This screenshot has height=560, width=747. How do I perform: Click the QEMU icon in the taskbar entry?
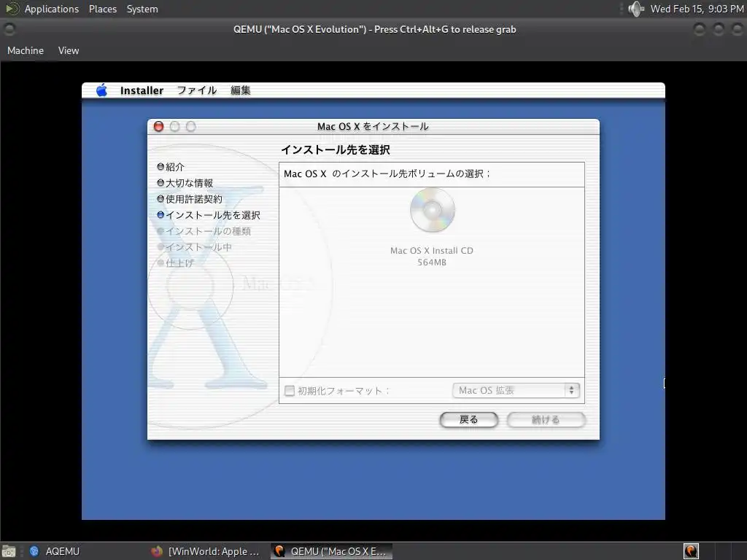pyautogui.click(x=279, y=551)
